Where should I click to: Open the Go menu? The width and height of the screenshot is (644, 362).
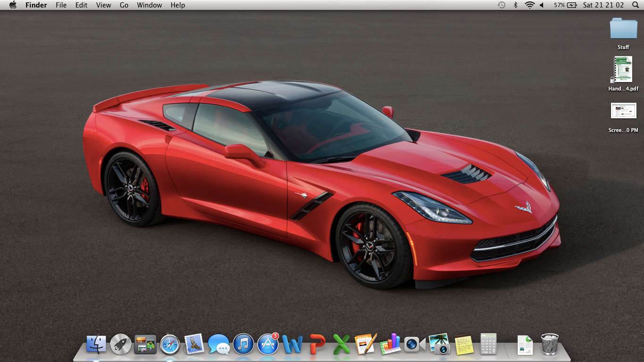coord(124,5)
